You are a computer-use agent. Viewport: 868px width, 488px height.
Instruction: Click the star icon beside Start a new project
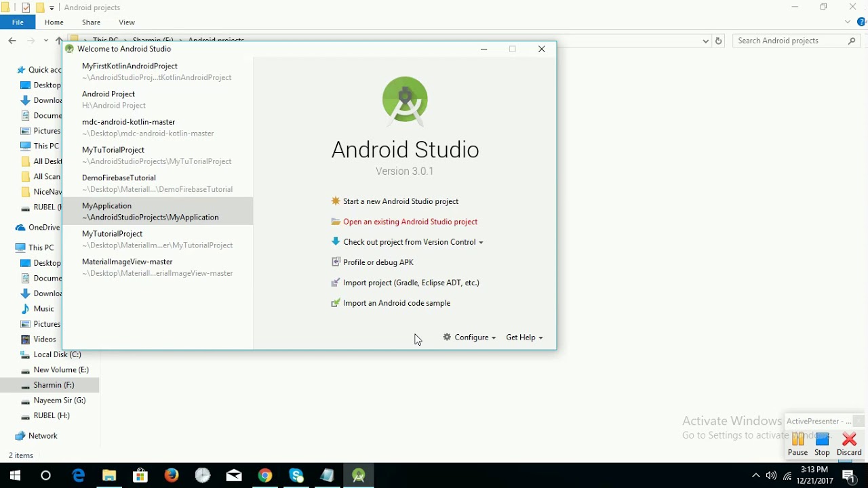click(x=335, y=201)
